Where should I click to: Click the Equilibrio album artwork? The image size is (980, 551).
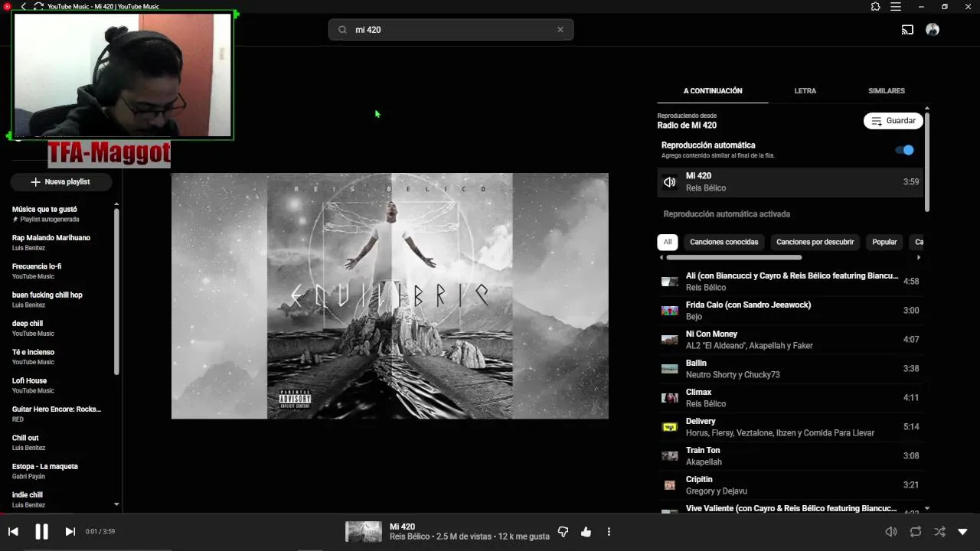coord(390,296)
